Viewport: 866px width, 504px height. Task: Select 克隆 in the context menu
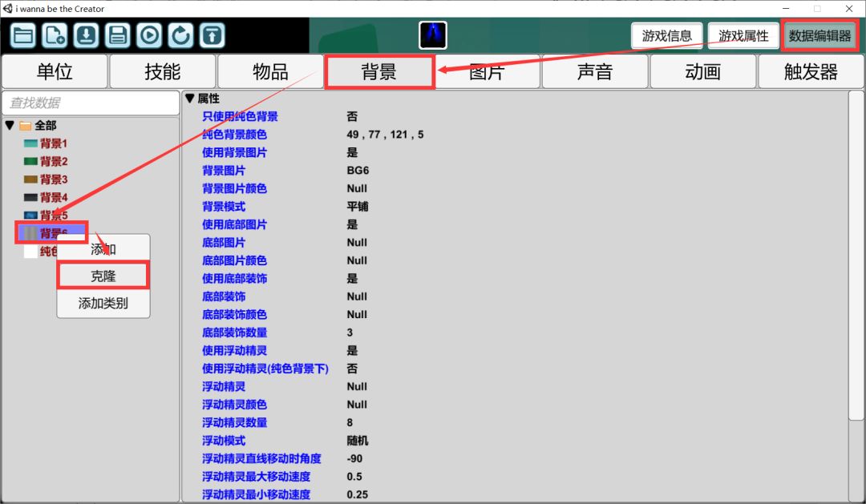[x=103, y=276]
